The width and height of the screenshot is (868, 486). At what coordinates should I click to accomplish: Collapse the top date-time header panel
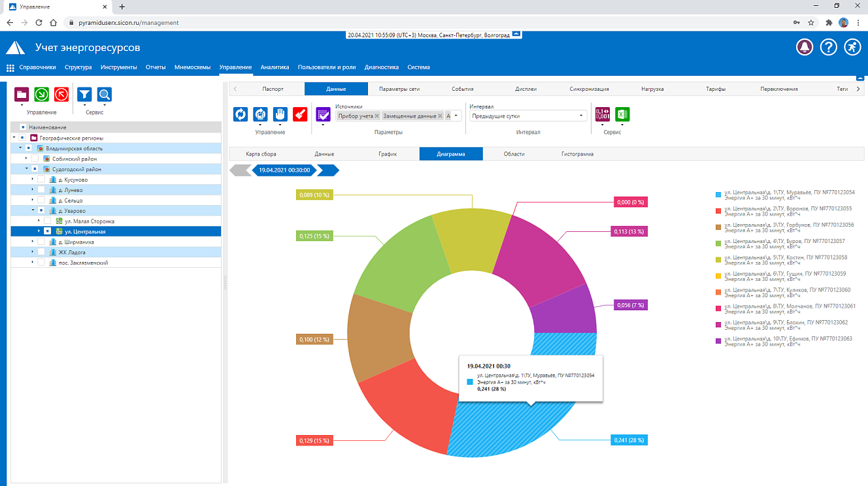pyautogui.click(x=516, y=33)
